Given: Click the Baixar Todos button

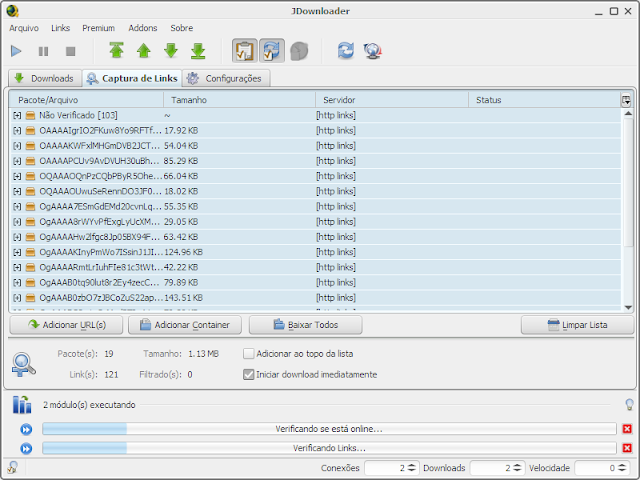Looking at the screenshot, I should [x=305, y=325].
